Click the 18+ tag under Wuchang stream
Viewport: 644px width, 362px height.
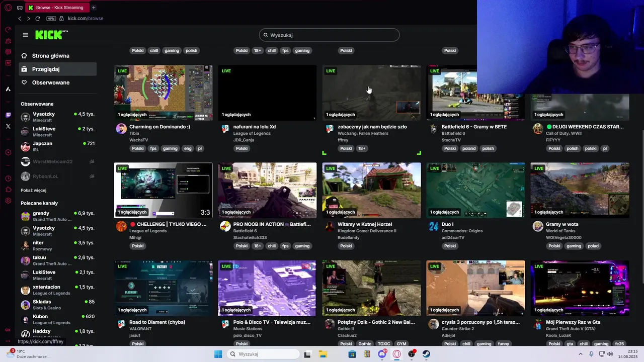(362, 148)
